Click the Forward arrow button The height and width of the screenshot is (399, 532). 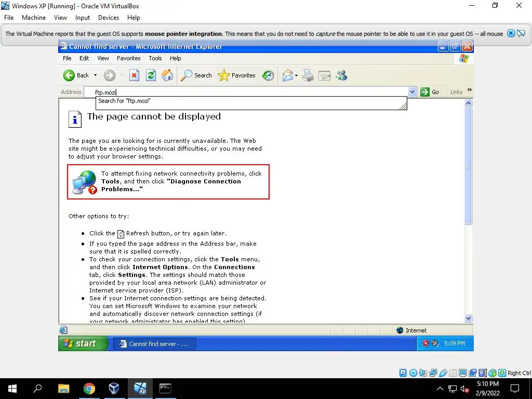pyautogui.click(x=110, y=75)
